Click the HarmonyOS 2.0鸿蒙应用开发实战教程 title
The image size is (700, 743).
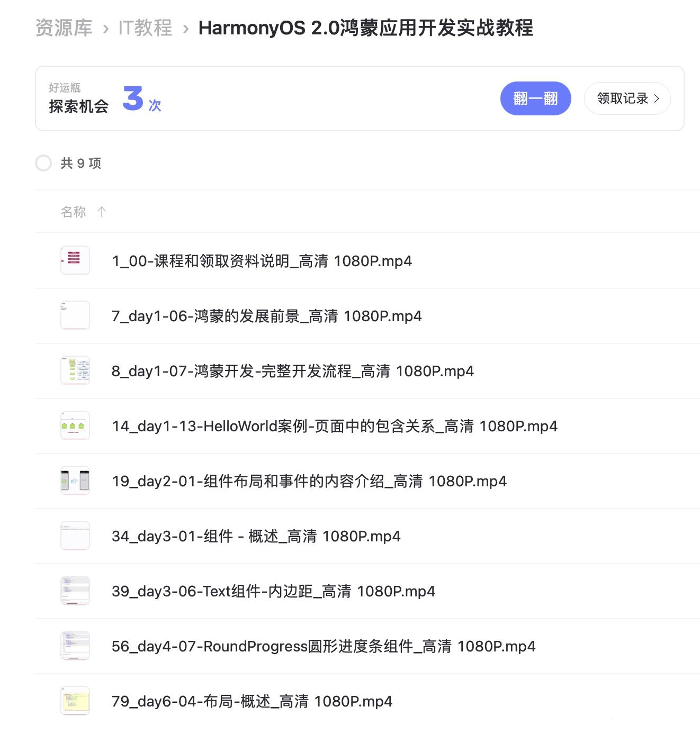(366, 28)
